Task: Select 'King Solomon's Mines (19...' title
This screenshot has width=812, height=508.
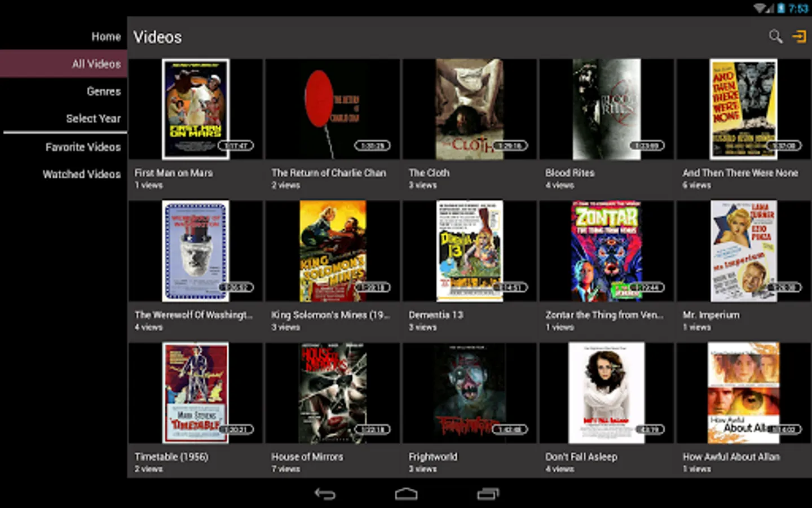Action: [x=330, y=315]
